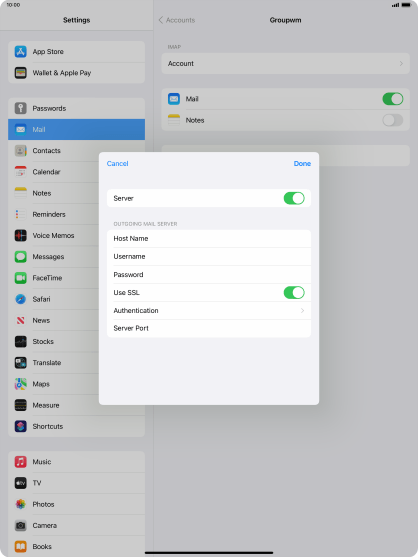Tap the Host Name field

tap(209, 238)
